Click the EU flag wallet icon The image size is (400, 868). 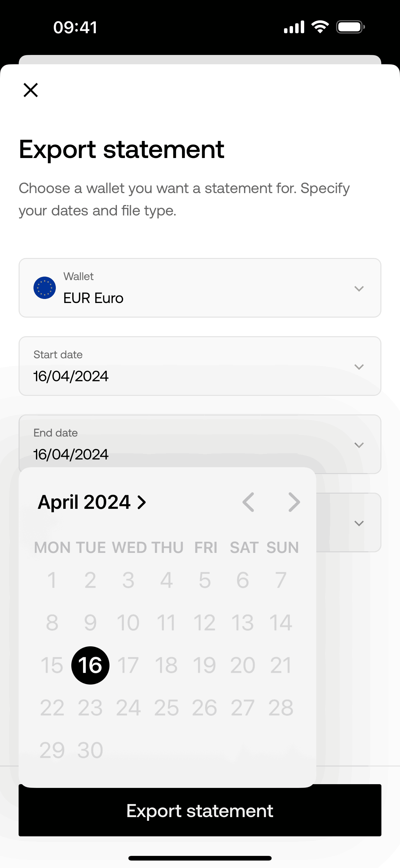(44, 288)
